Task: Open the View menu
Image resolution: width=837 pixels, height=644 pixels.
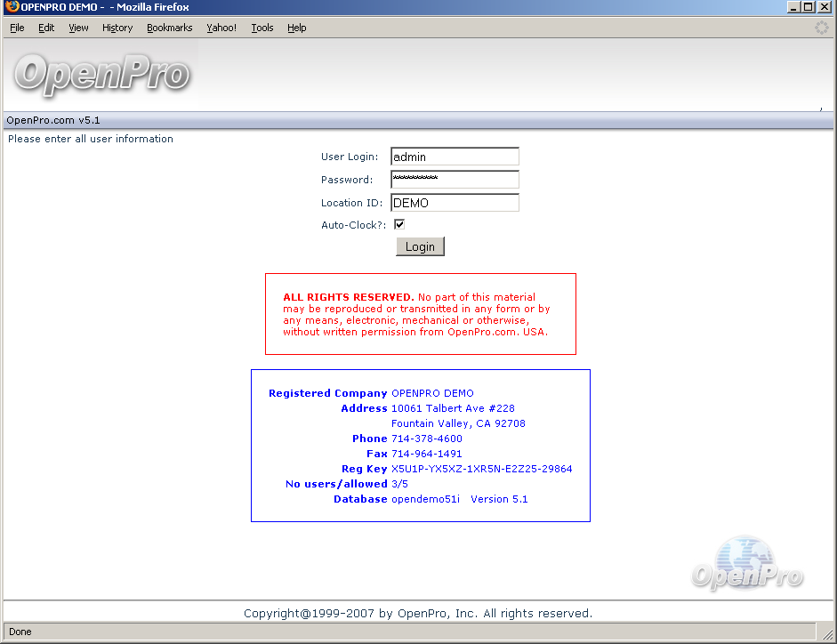Action: pos(79,28)
